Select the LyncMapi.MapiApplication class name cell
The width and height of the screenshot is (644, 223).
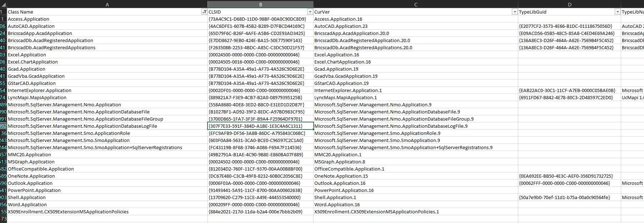pyautogui.click(x=107, y=97)
